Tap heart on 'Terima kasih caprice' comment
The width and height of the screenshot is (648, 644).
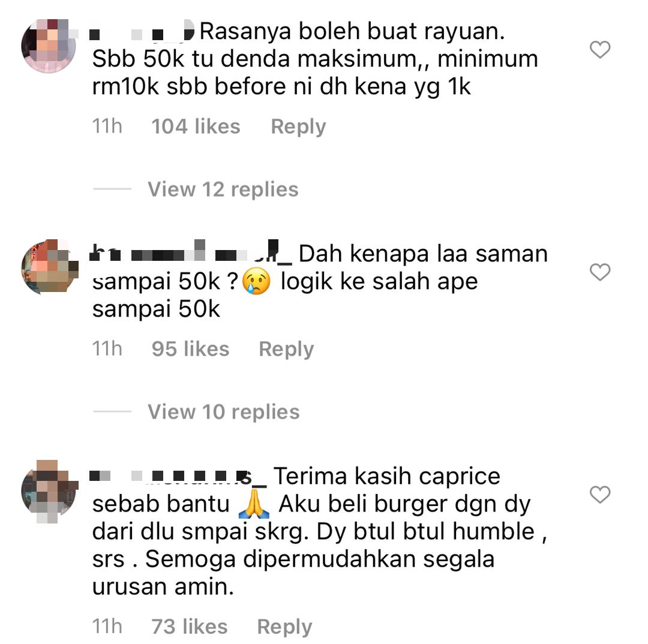599,495
